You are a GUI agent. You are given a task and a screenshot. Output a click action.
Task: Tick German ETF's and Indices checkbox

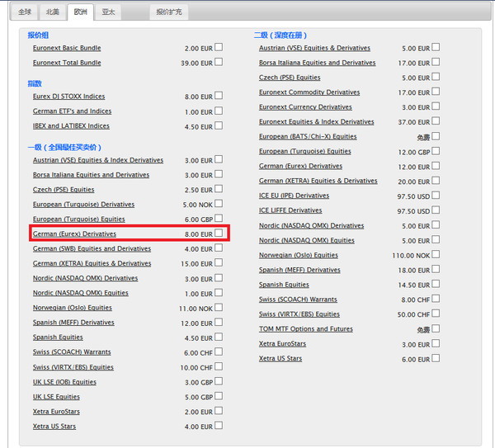(x=219, y=111)
